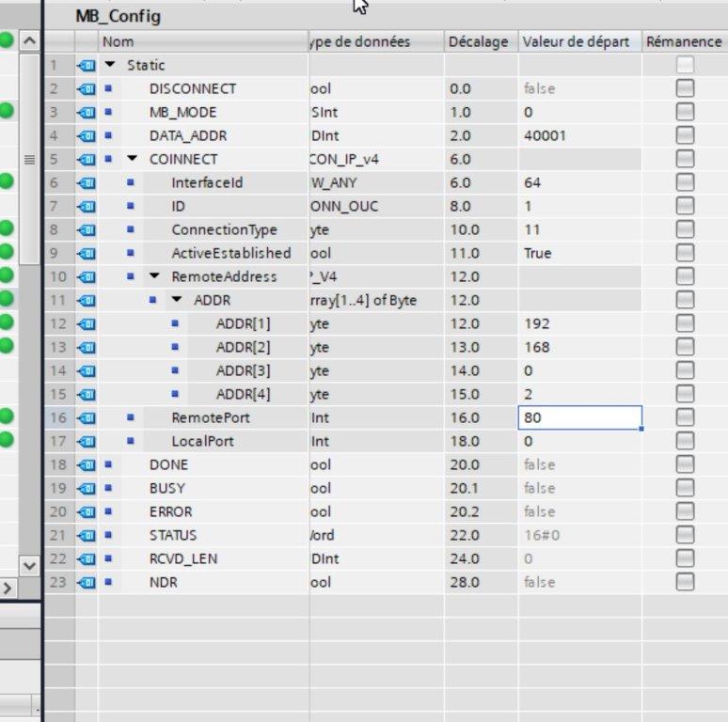Click the Nom column header
728x722 pixels.
(118, 41)
